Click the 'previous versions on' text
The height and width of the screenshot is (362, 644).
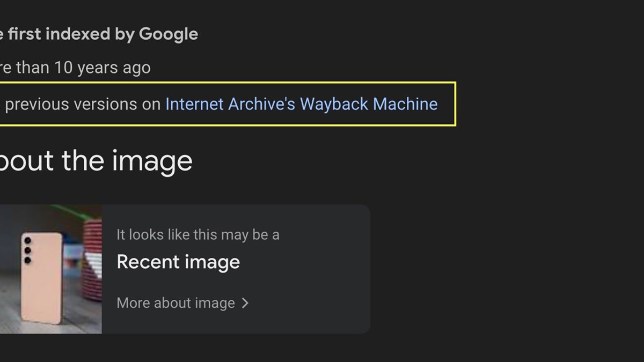[x=83, y=104]
